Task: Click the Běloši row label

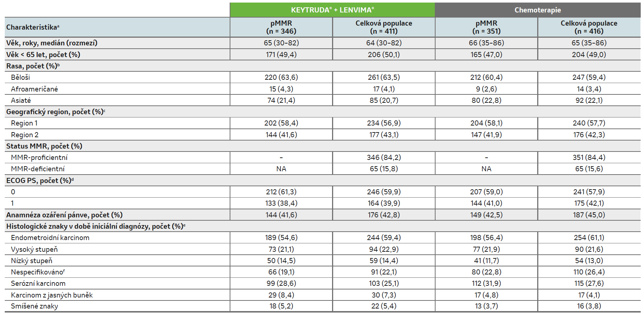Action: click(20, 77)
